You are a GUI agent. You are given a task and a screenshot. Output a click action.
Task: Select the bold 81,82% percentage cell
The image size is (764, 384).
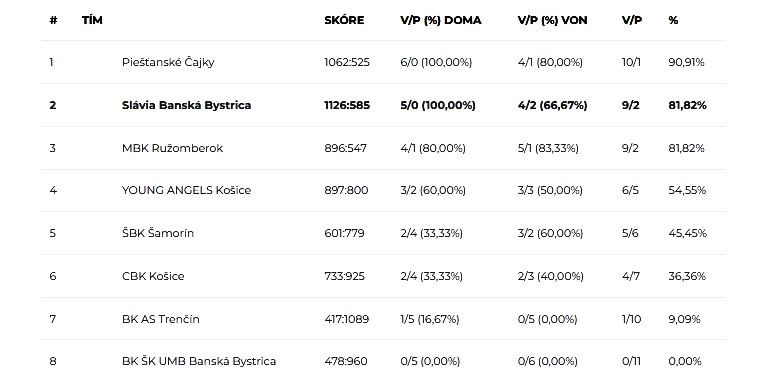coord(688,105)
